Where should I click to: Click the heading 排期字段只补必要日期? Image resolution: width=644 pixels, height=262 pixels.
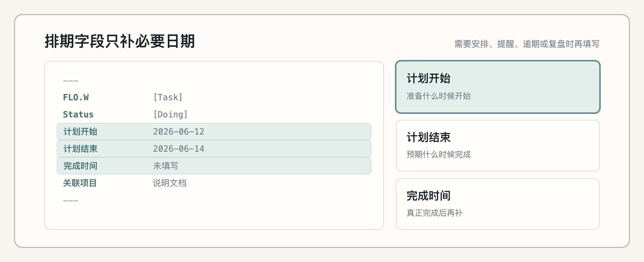[x=120, y=41]
